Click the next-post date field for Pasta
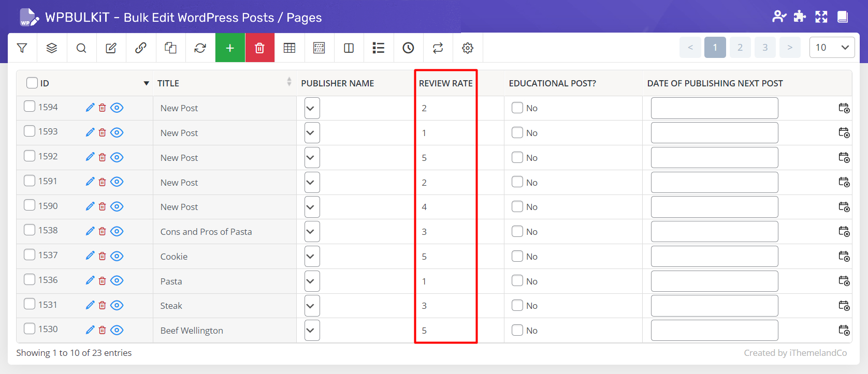 (714, 281)
